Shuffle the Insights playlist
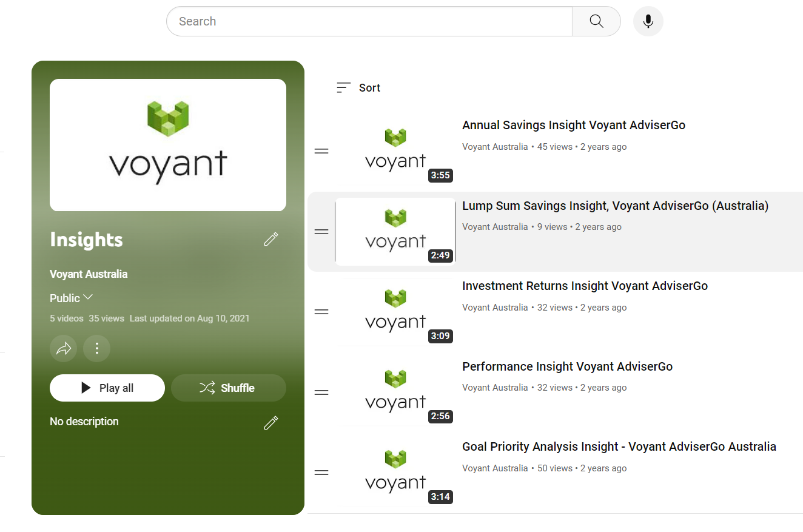Viewport: 803px width, 532px height. click(x=229, y=388)
